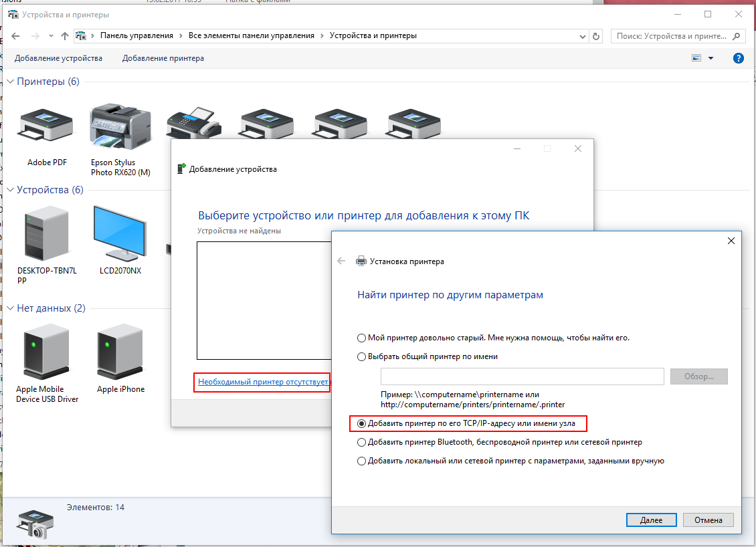Click the Отмена button

tap(708, 520)
